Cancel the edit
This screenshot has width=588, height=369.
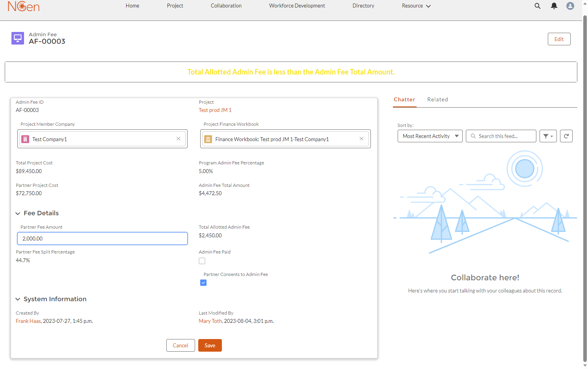click(x=180, y=345)
